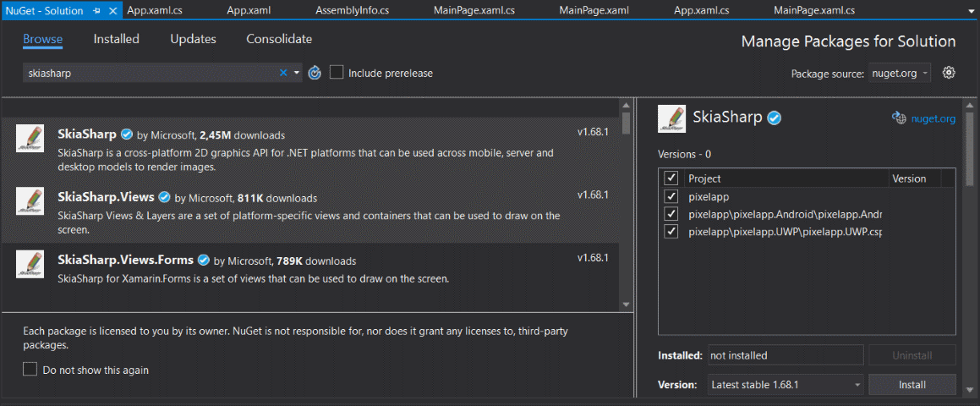Select the SkiaSharp package row
Screen dimensions: 980x406
tap(310, 149)
